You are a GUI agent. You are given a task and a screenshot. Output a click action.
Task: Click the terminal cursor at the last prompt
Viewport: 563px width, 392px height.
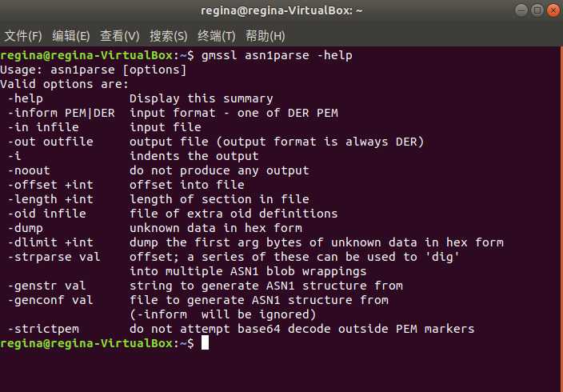[205, 342]
